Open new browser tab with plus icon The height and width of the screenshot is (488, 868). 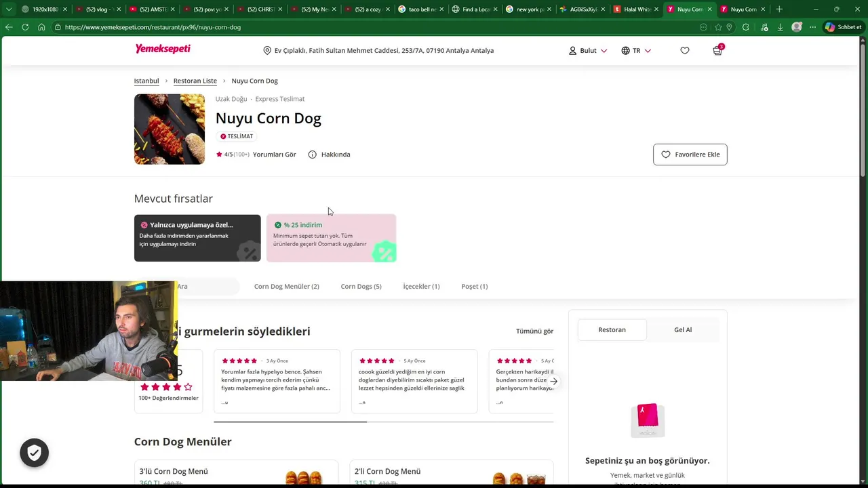(x=779, y=9)
